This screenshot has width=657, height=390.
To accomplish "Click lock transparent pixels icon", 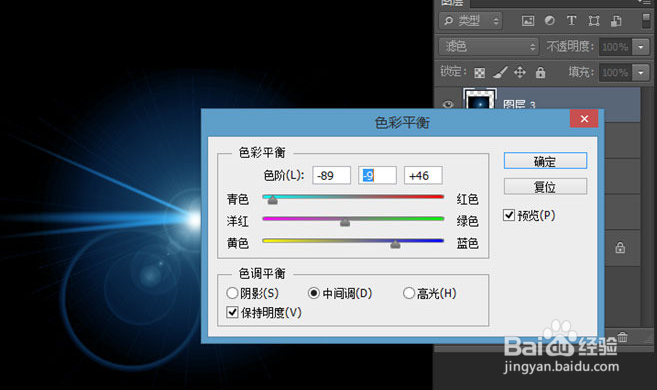I will tap(480, 73).
